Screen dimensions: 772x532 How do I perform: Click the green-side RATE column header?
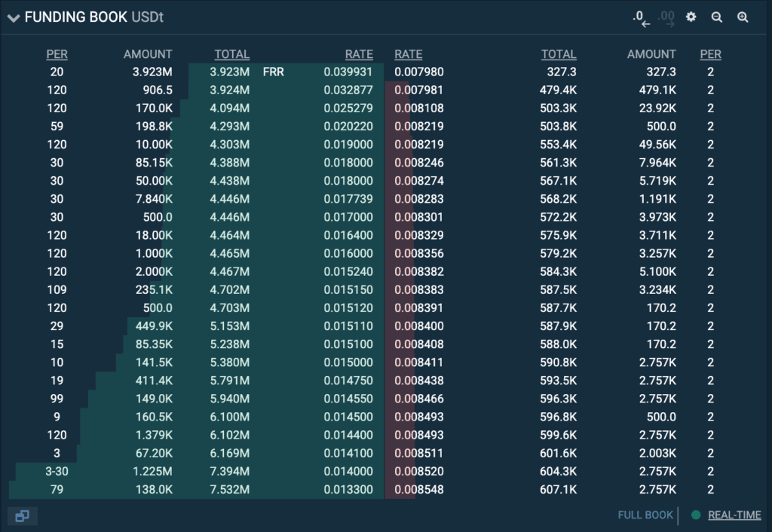coord(359,54)
